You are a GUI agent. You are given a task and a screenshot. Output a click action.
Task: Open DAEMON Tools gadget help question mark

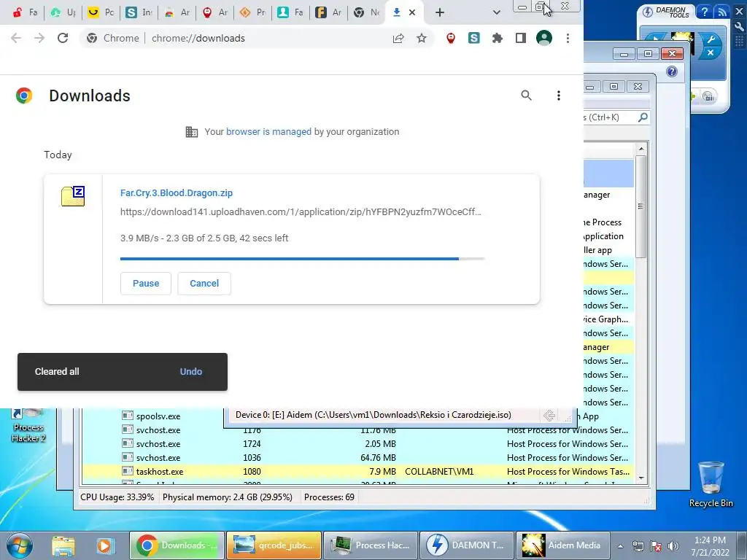coord(704,12)
